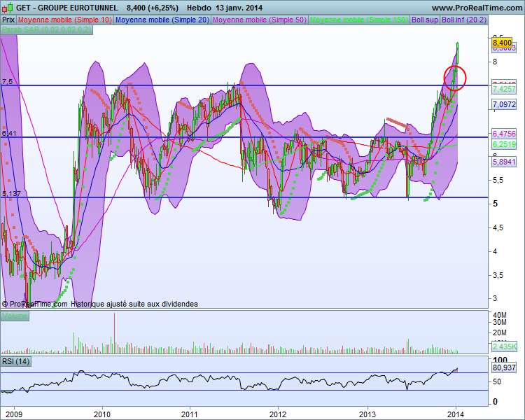Click the www.ProRealTime.com link
The height and width of the screenshot is (420, 525).
pyautogui.click(x=477, y=8)
